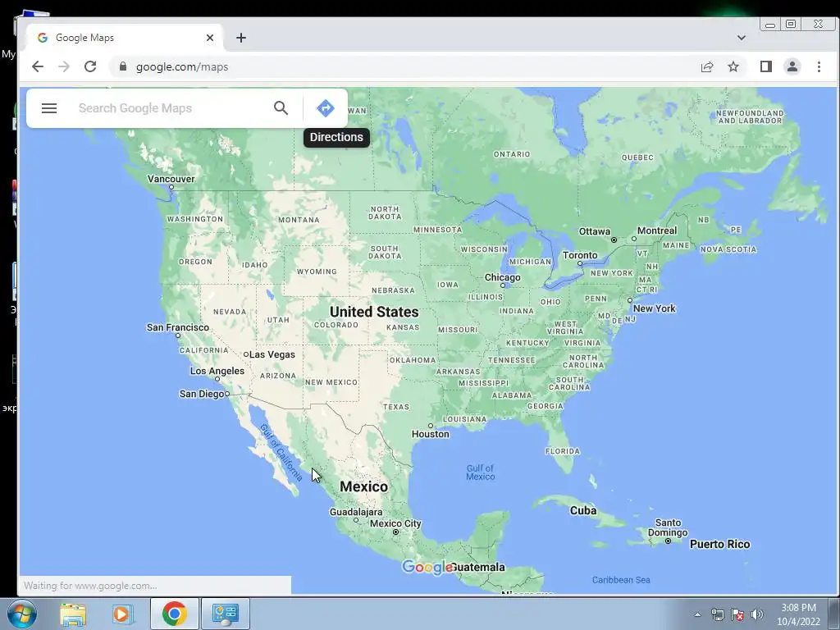Open Windows Explorer from the taskbar

[73, 614]
